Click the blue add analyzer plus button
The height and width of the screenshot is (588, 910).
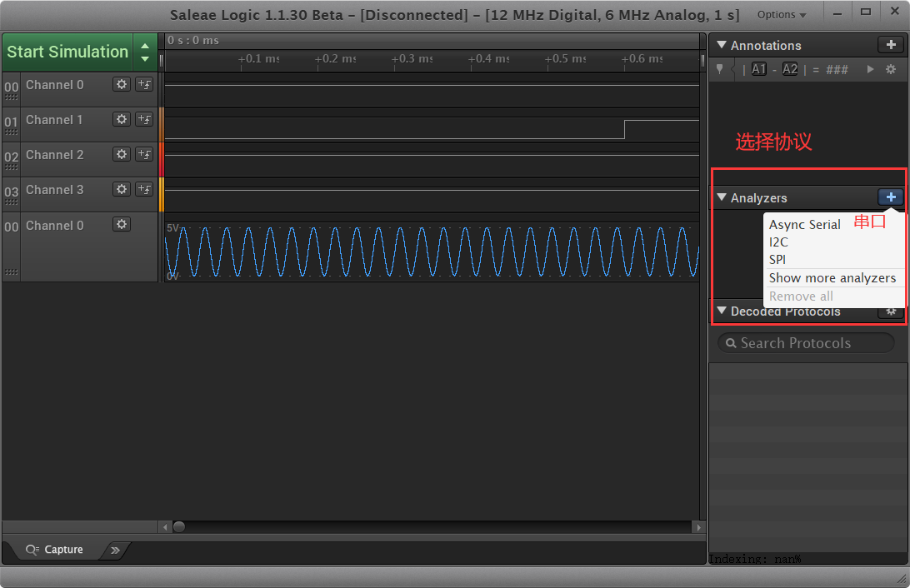click(890, 197)
